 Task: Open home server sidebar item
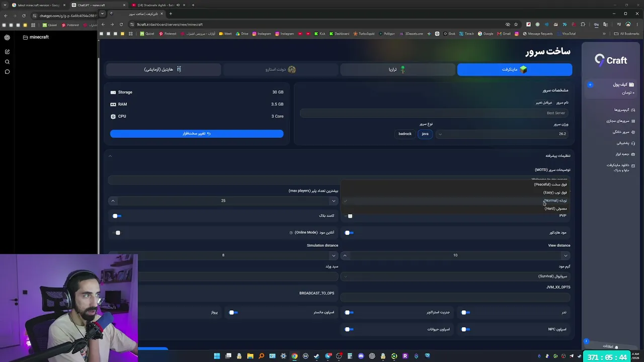(623, 132)
